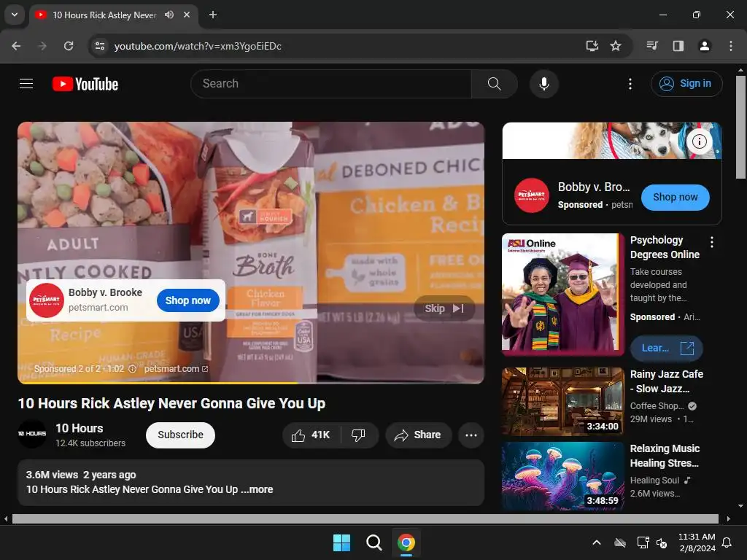Click the horizontal page scrollbar

(365, 518)
